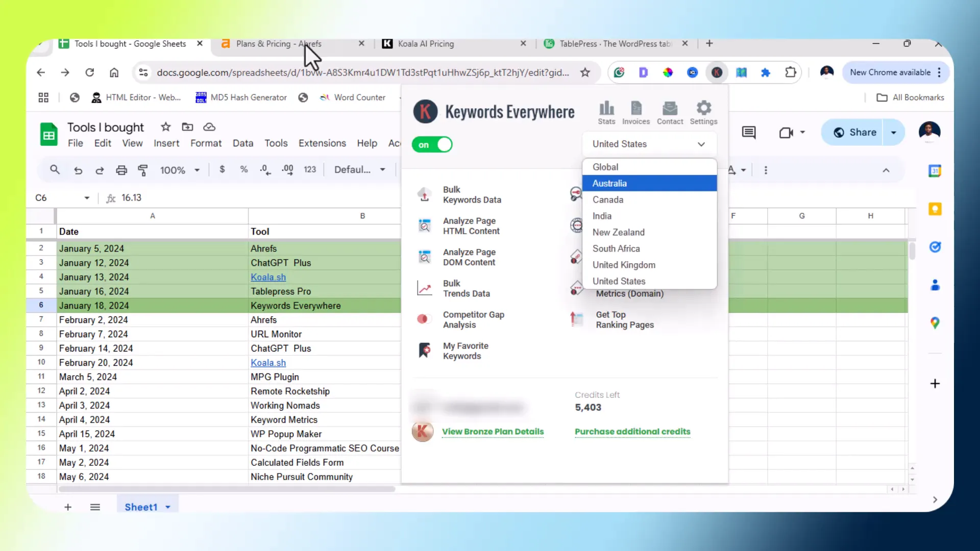
Task: Open Keywords Everywhere Settings gear
Action: pos(703,112)
